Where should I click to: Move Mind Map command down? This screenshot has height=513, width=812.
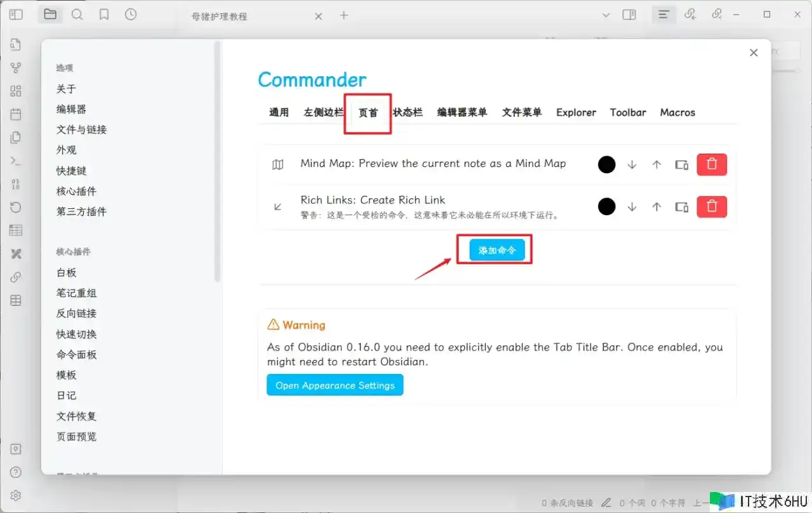[x=632, y=164]
